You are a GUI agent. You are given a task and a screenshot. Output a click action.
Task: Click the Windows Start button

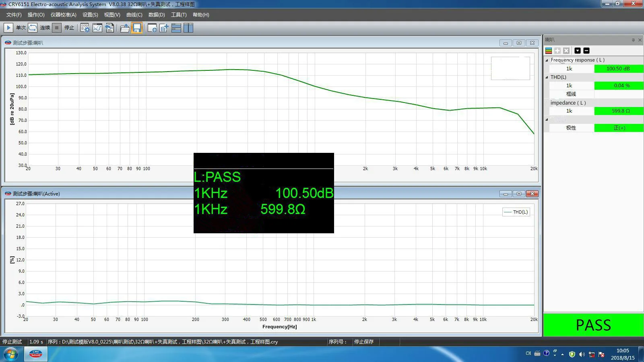11,354
